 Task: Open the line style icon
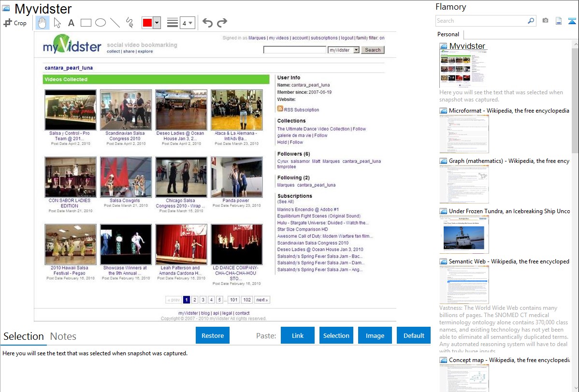point(172,23)
